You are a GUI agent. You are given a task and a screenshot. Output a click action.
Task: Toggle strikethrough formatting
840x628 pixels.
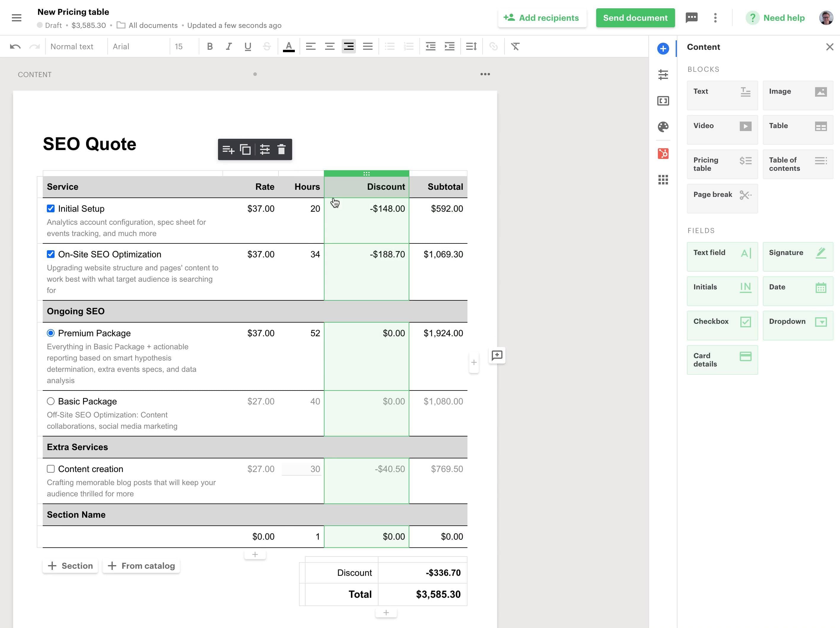(267, 46)
